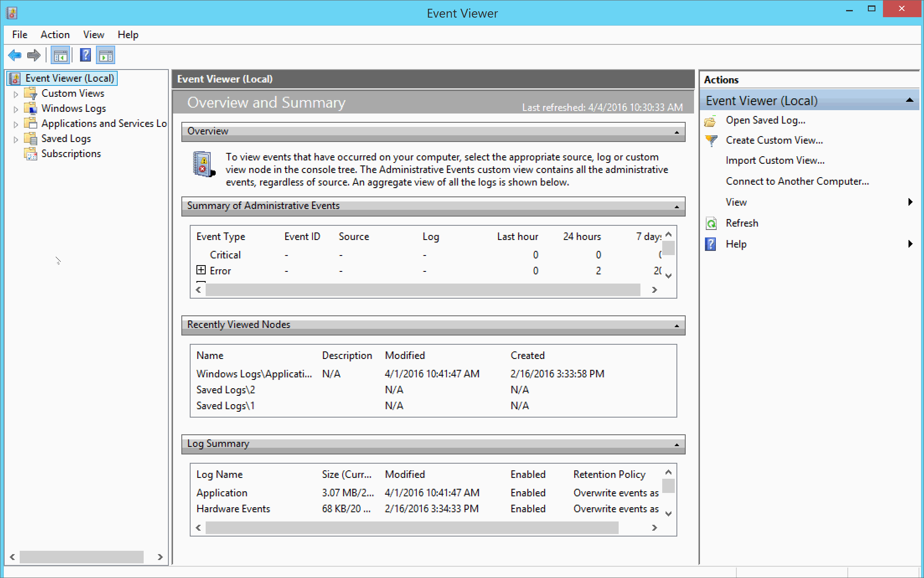Open the Action menu
This screenshot has width=924, height=578.
(55, 35)
